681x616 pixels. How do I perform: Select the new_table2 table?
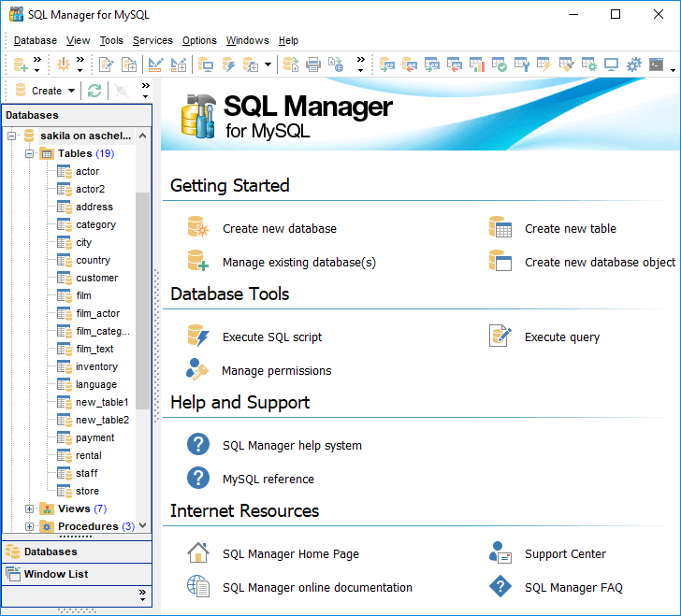pos(102,421)
